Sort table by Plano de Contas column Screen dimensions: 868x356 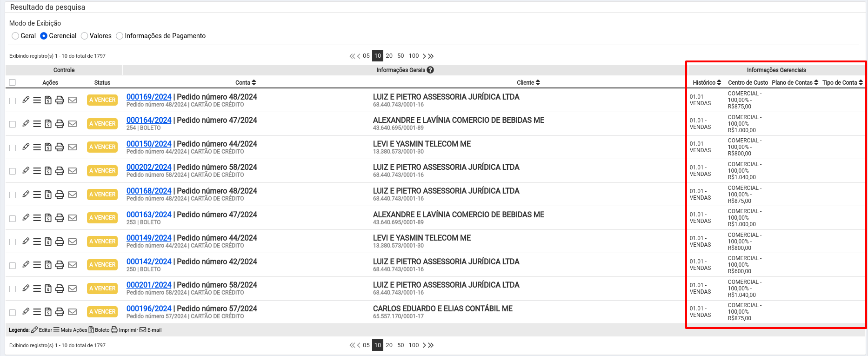click(795, 82)
